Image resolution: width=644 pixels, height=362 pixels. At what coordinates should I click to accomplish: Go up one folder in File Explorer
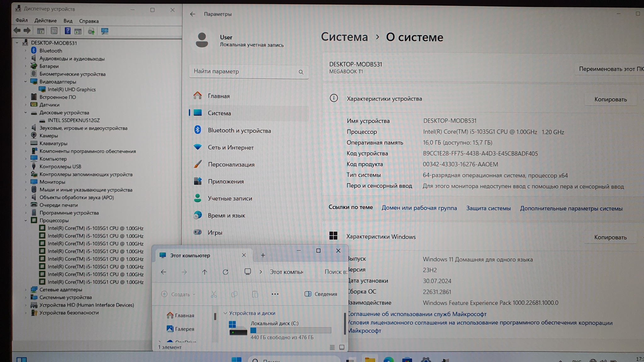pyautogui.click(x=205, y=272)
